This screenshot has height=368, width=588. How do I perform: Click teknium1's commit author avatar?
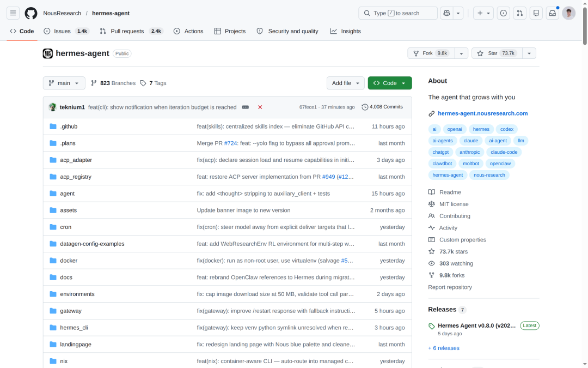point(53,107)
